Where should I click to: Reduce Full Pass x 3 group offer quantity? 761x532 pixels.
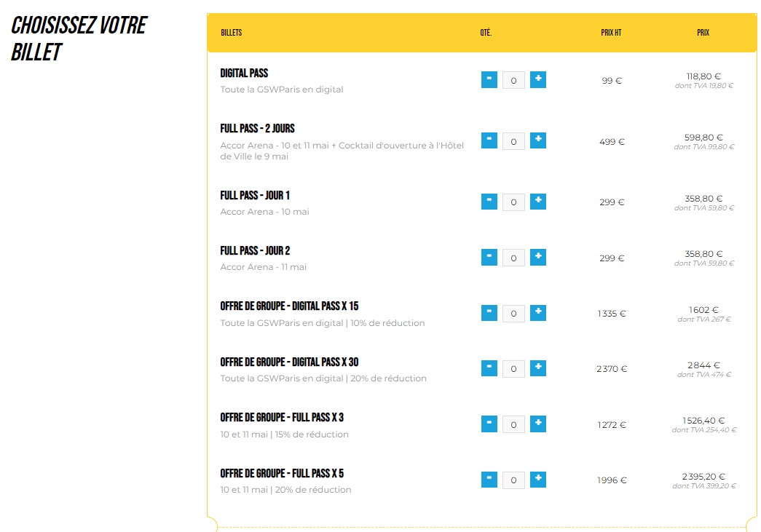489,424
